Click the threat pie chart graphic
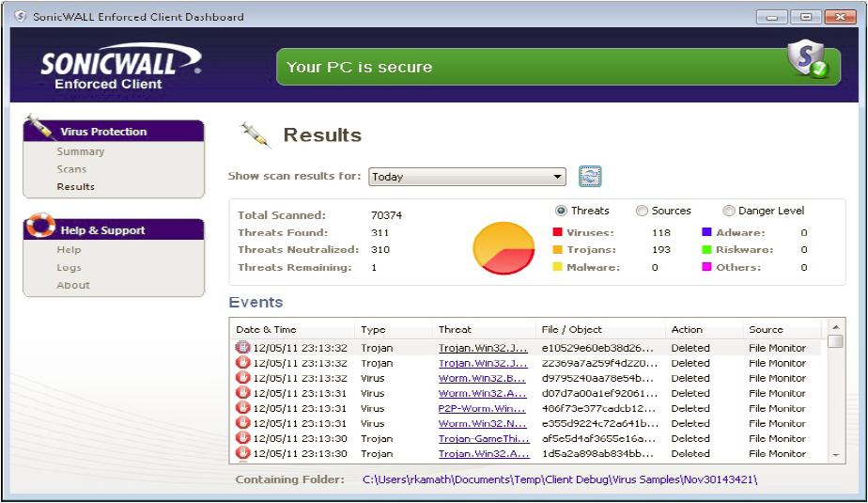The height and width of the screenshot is (503, 868). [x=504, y=248]
